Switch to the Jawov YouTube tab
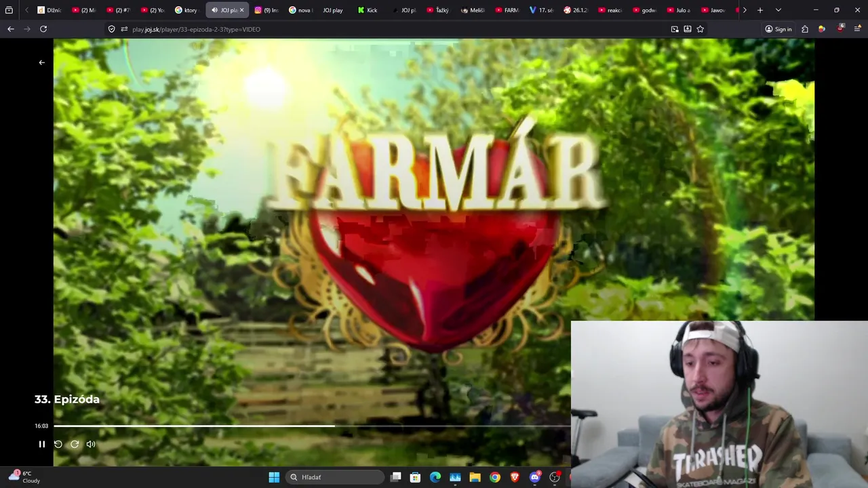Image resolution: width=868 pixels, height=488 pixels. click(713, 10)
